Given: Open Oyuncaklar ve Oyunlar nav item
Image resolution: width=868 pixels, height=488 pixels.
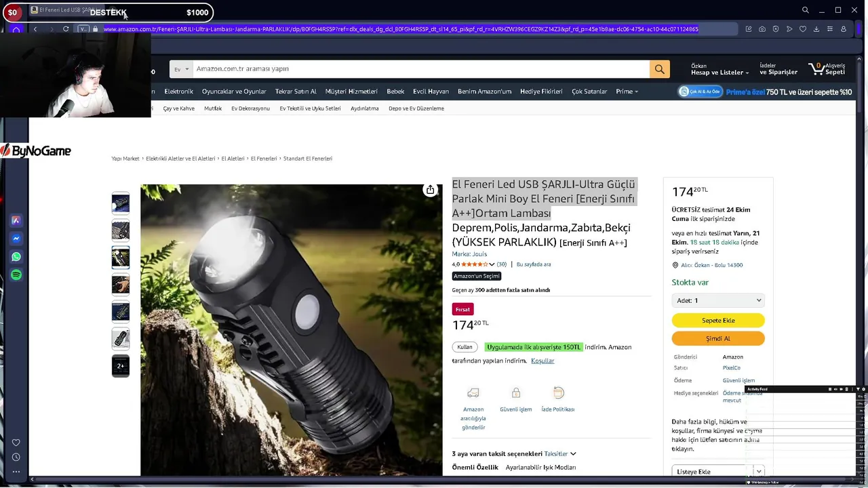Looking at the screenshot, I should click(234, 91).
